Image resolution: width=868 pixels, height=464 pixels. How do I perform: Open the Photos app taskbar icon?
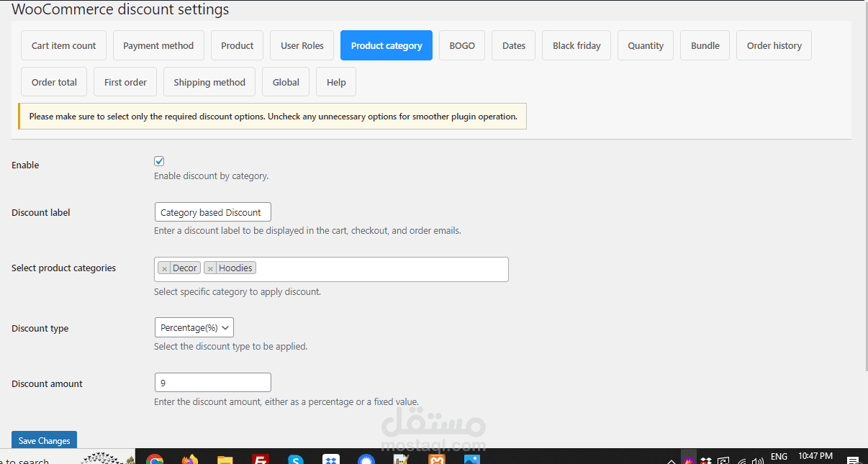pyautogui.click(x=472, y=460)
